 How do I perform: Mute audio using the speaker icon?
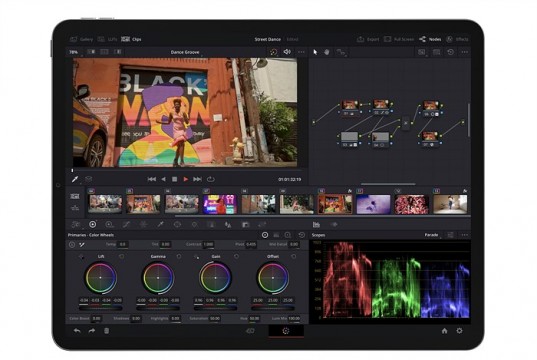287,52
